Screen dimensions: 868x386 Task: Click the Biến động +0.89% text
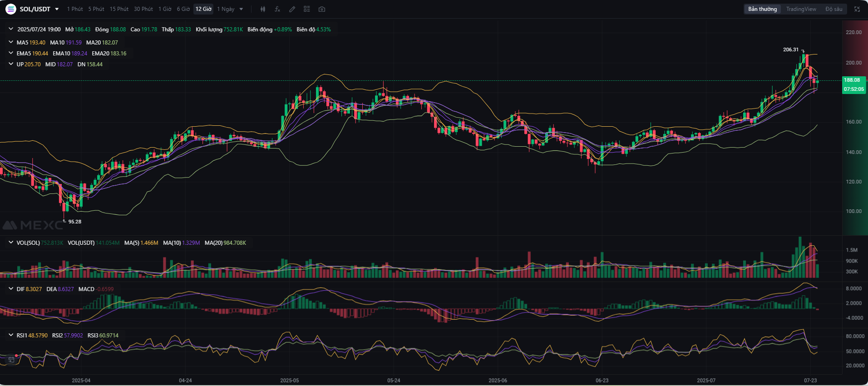click(x=270, y=30)
